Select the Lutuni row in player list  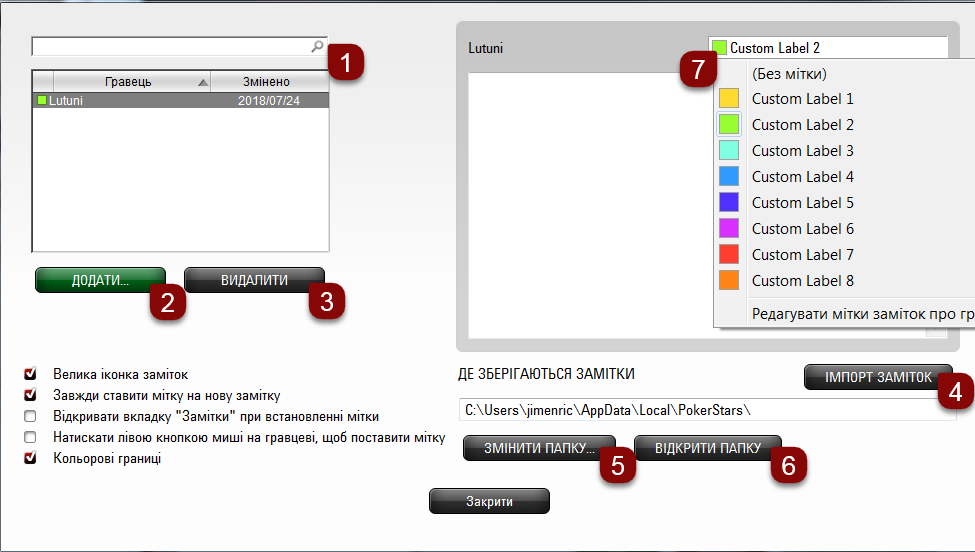click(180, 101)
